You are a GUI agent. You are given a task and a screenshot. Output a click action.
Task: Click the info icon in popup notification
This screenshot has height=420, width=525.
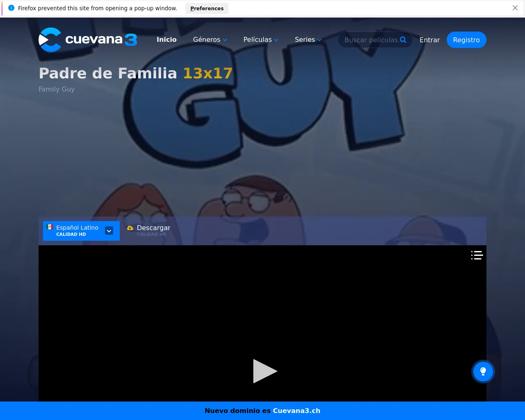click(x=11, y=8)
